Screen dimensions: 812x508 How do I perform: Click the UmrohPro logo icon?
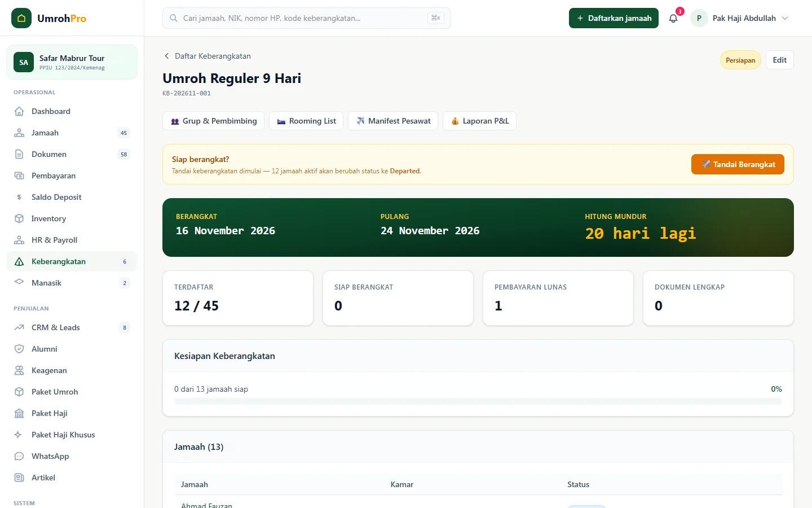(21, 18)
